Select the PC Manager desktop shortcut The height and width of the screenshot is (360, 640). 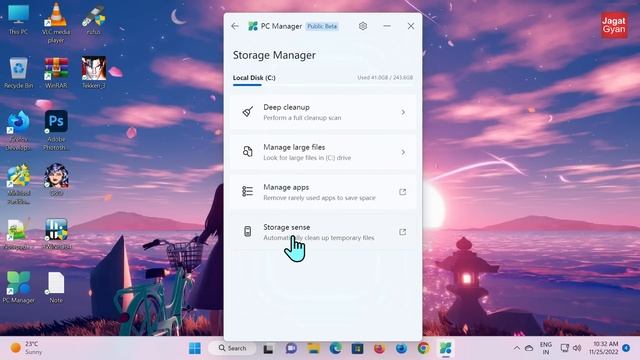[x=18, y=287]
